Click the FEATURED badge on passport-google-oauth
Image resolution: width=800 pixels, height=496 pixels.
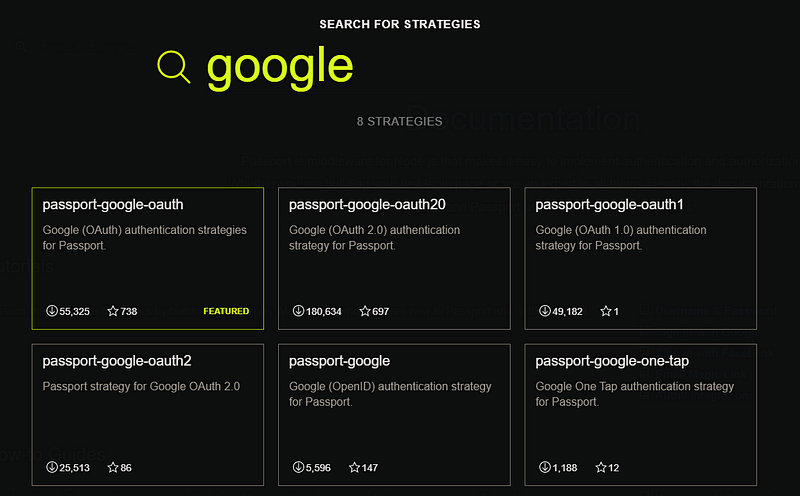click(x=226, y=311)
